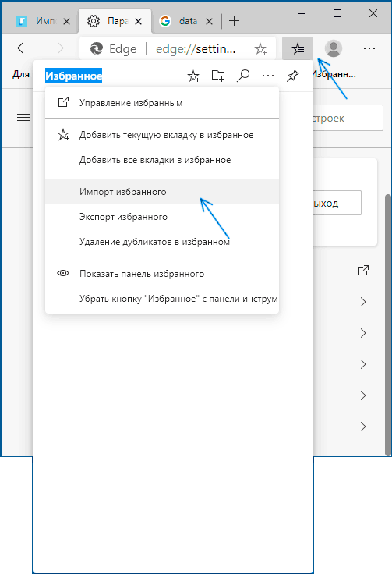Open the Edge Settings and more menu

point(369,48)
